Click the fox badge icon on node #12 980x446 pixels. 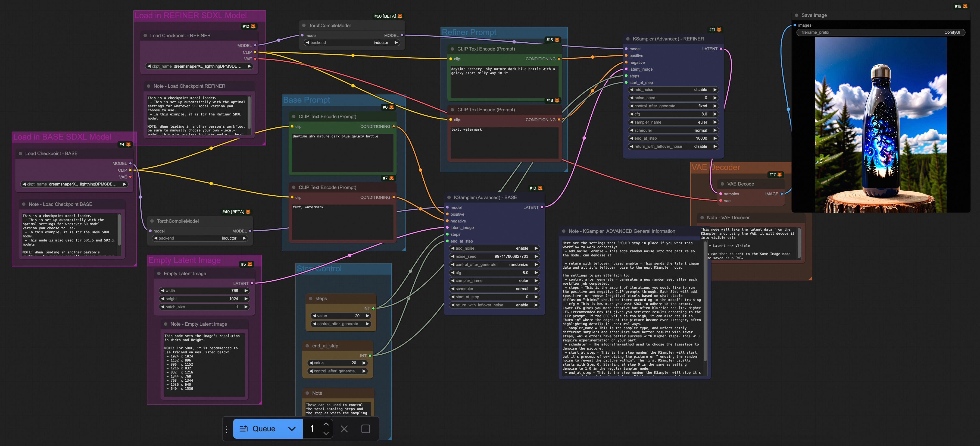[253, 26]
